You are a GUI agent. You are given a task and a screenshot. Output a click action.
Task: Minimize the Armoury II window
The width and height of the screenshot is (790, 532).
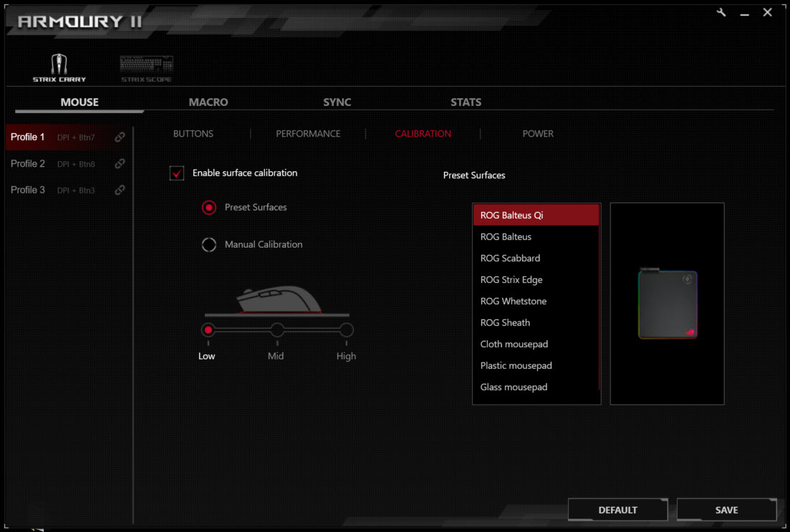[x=744, y=13]
